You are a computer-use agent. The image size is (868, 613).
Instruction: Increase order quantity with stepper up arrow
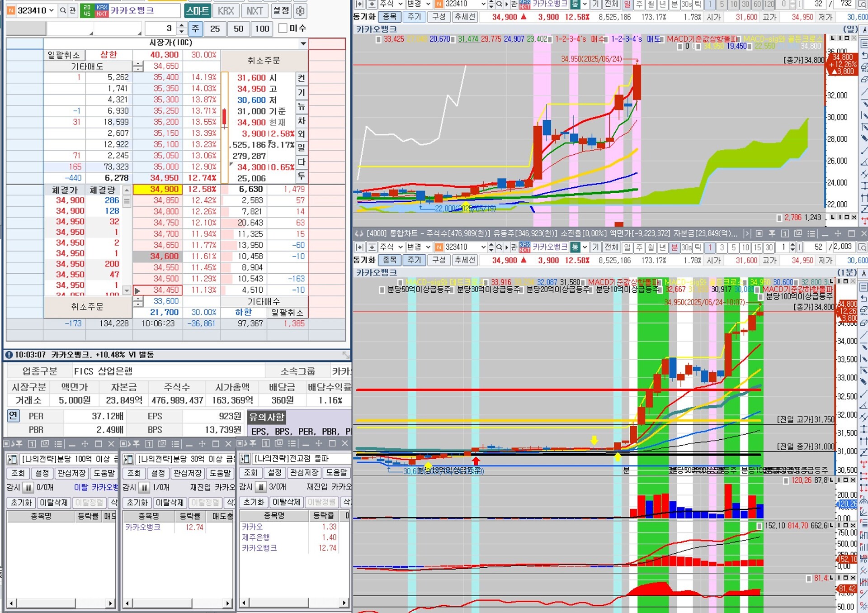pyautogui.click(x=181, y=25)
